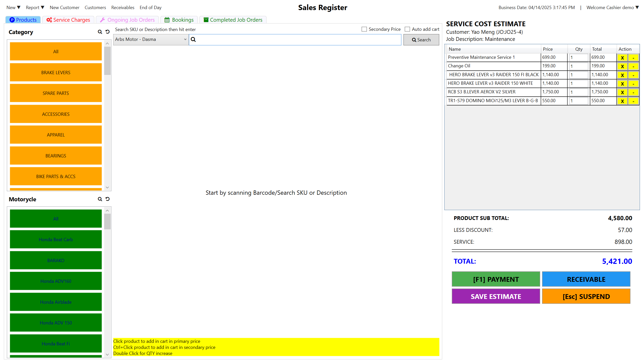The height and width of the screenshot is (363, 644).
Task: Open the Welcome Cashier demo menu
Action: (612, 8)
